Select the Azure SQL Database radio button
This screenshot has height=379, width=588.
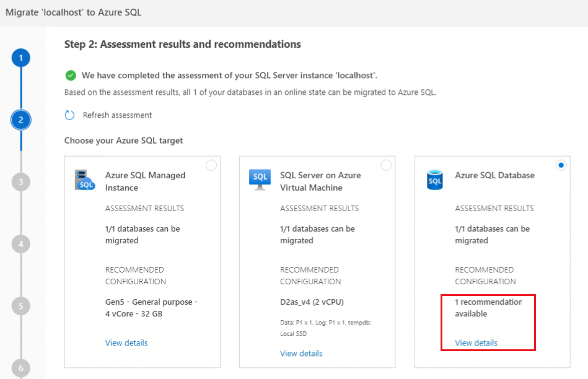pyautogui.click(x=561, y=165)
